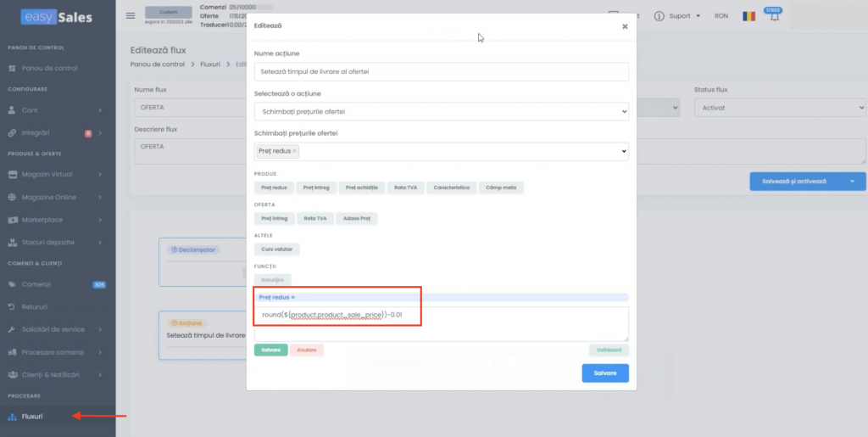Click the red Anulare button
Image resolution: width=868 pixels, height=437 pixels.
(x=307, y=350)
